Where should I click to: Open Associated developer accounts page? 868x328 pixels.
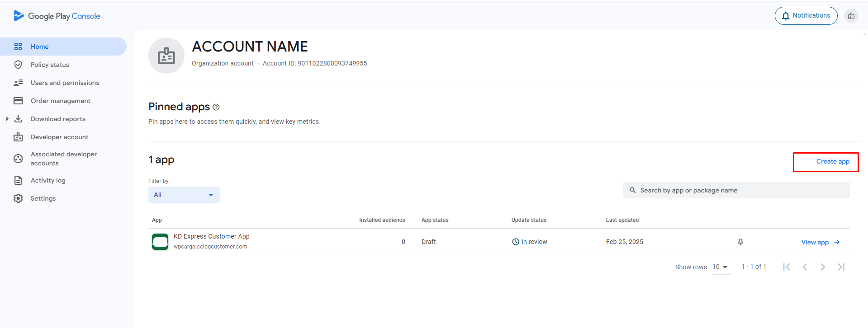pyautogui.click(x=64, y=159)
